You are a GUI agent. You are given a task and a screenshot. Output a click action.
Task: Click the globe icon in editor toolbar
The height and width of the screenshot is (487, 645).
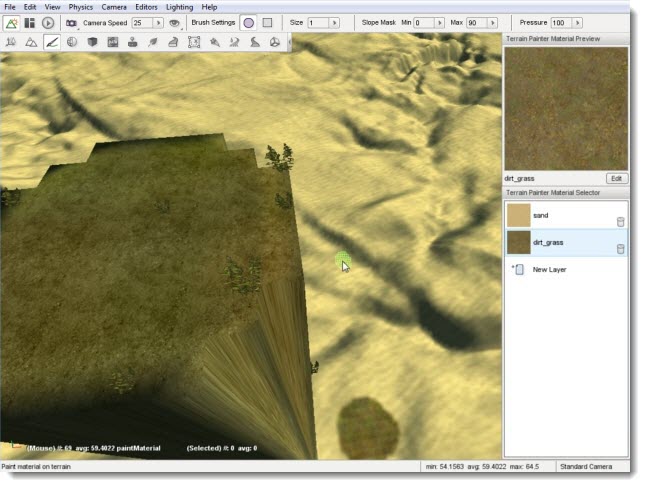[x=72, y=42]
